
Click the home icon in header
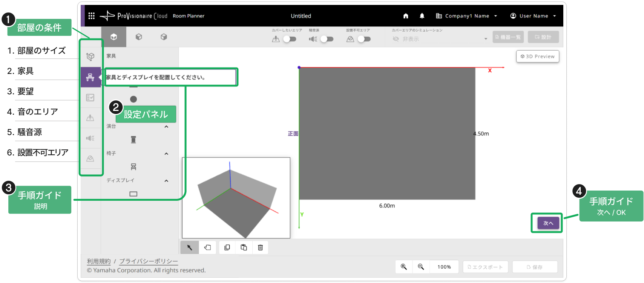click(x=406, y=16)
